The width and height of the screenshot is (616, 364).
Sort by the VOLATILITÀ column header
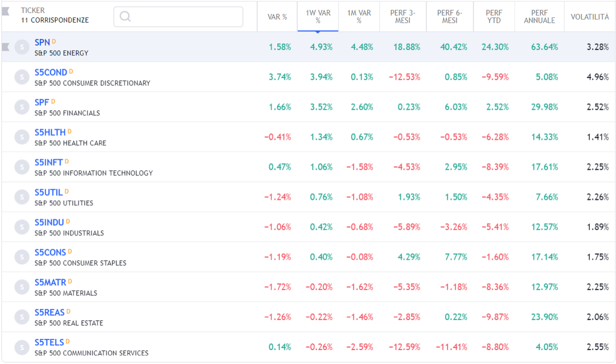coord(589,16)
